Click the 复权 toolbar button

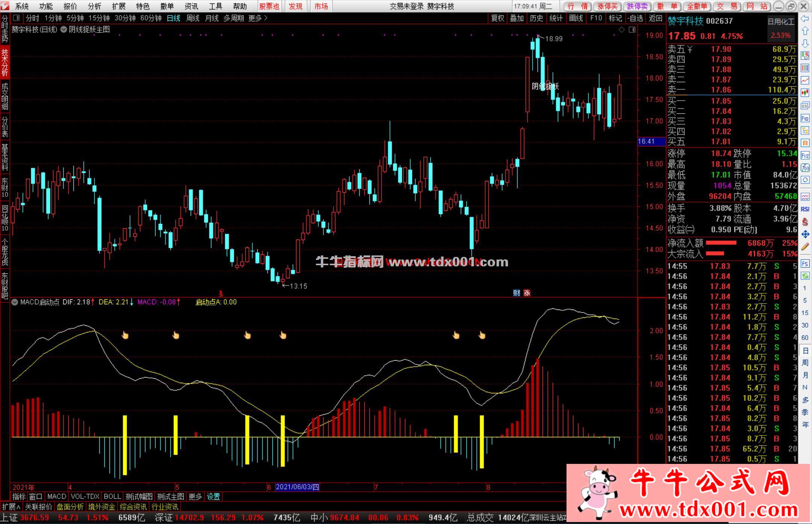(x=497, y=18)
